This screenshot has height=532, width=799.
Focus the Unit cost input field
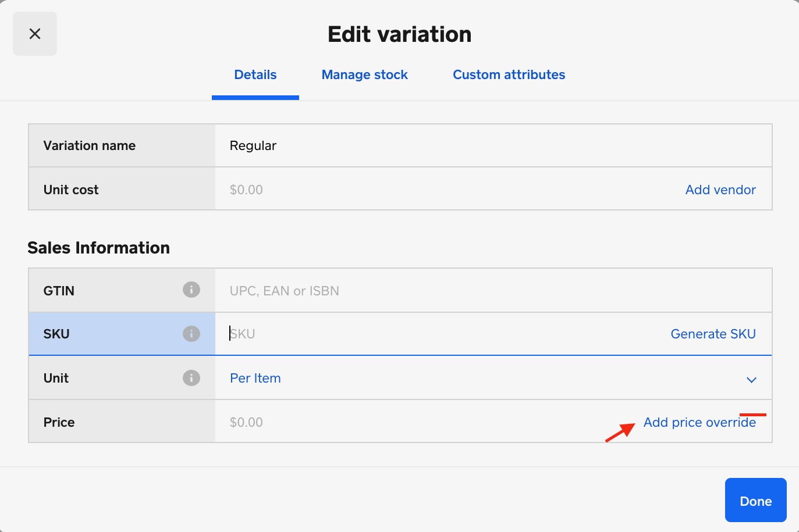click(407, 190)
